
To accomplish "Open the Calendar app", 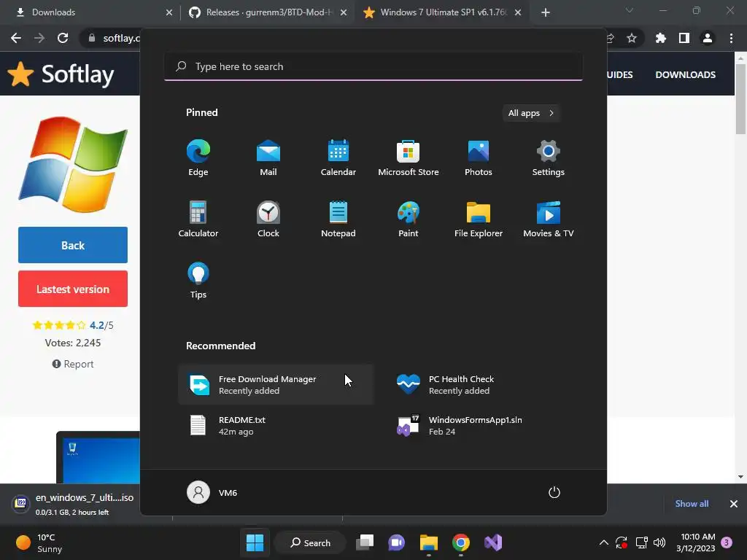I will point(338,158).
